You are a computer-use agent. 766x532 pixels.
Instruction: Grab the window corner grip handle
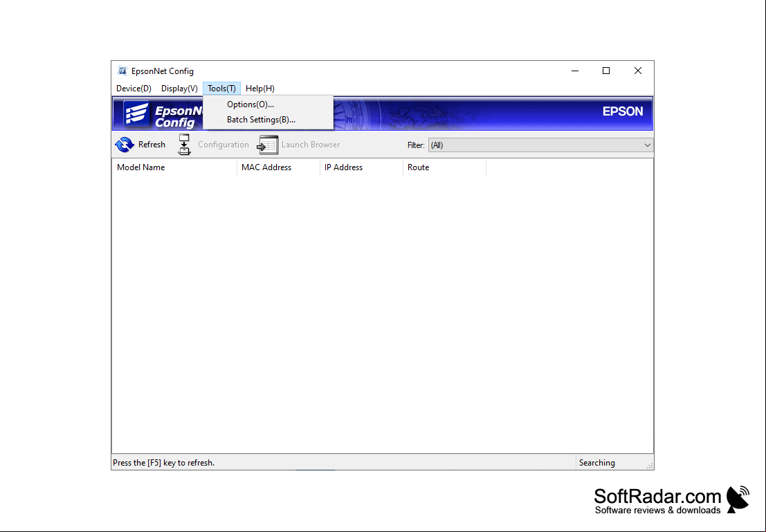[x=650, y=466]
